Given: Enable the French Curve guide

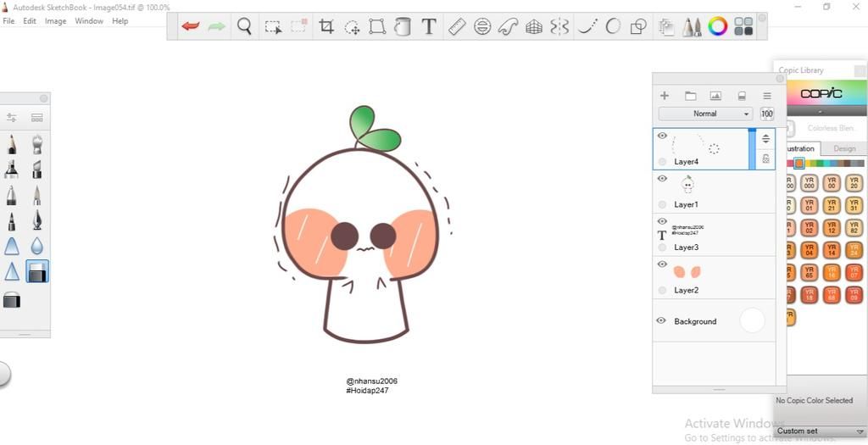Looking at the screenshot, I should coord(508,26).
